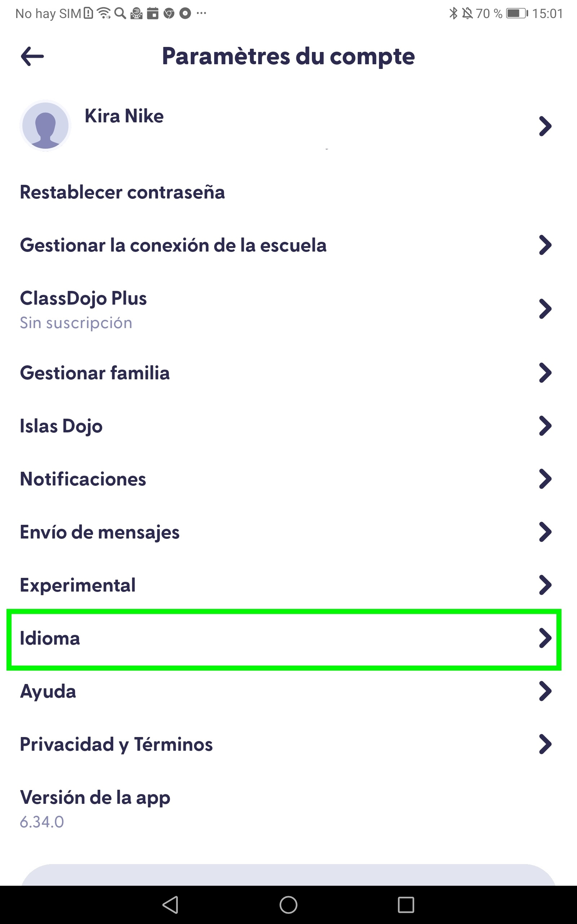
Task: Tap the search icon in status bar
Action: coord(120,13)
